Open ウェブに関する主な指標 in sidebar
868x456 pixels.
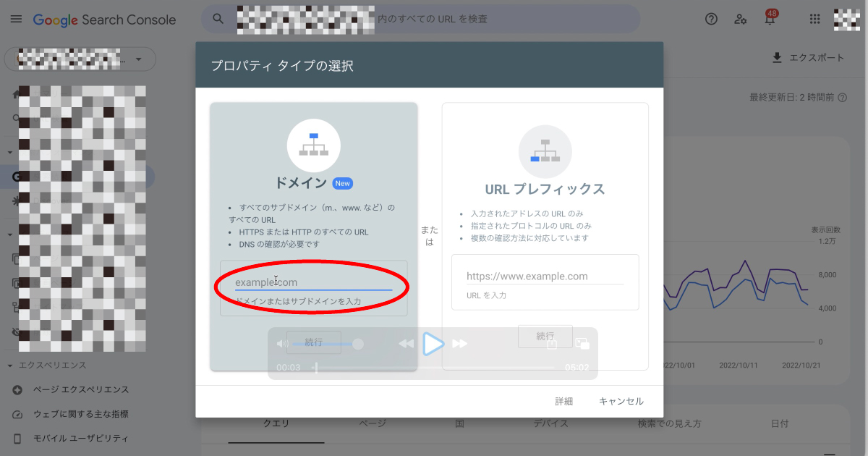click(x=81, y=414)
